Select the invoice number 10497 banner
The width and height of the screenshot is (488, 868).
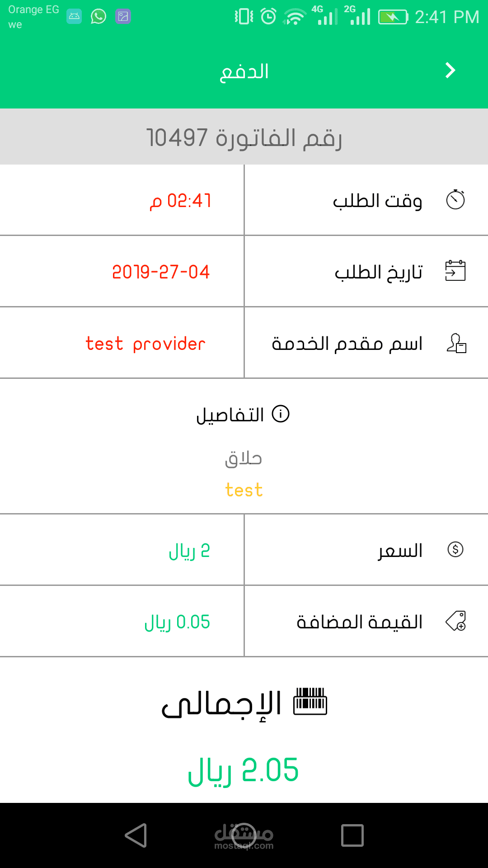(244, 137)
